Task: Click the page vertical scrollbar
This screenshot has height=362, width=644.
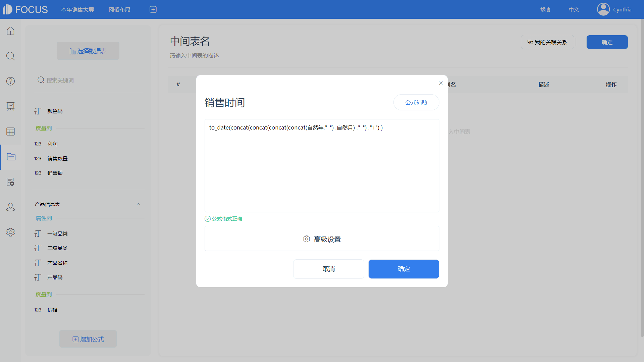Action: 642,178
